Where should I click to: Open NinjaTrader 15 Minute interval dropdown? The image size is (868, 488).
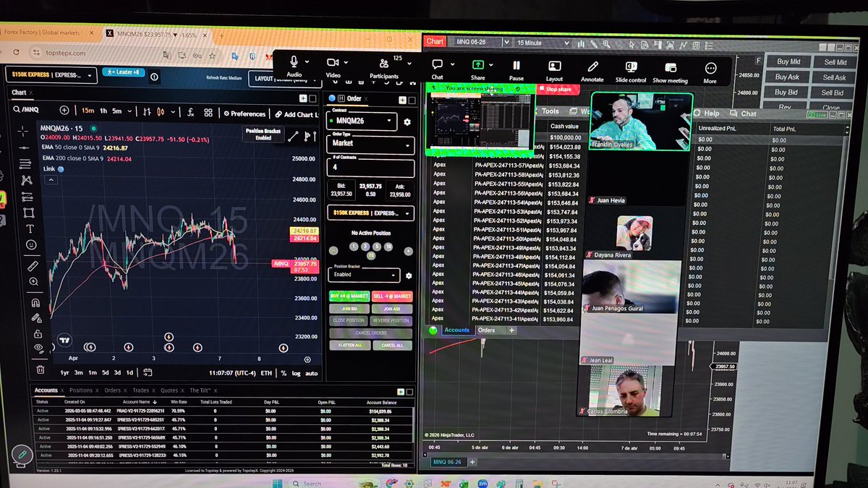point(542,43)
